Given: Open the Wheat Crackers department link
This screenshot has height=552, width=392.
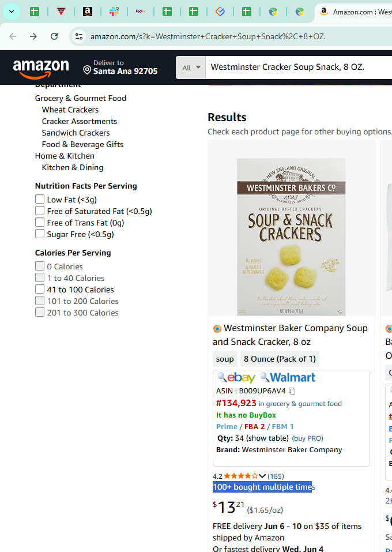Looking at the screenshot, I should point(70,110).
